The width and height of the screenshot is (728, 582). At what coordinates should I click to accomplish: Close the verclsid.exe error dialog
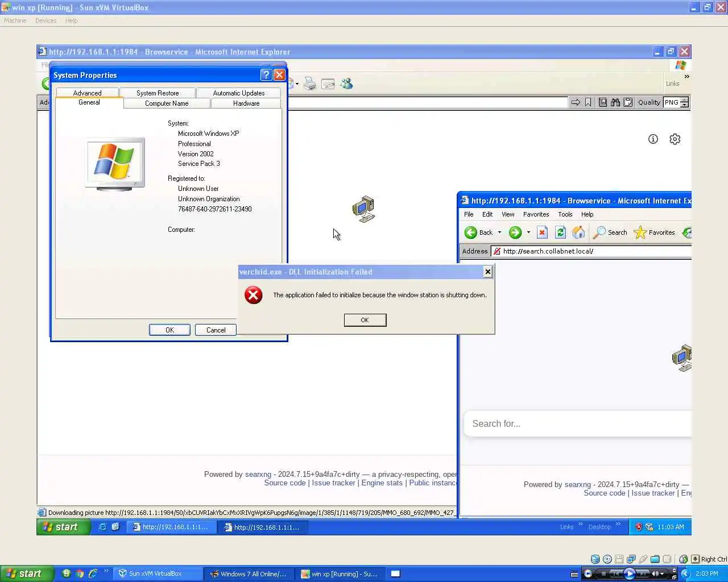487,272
